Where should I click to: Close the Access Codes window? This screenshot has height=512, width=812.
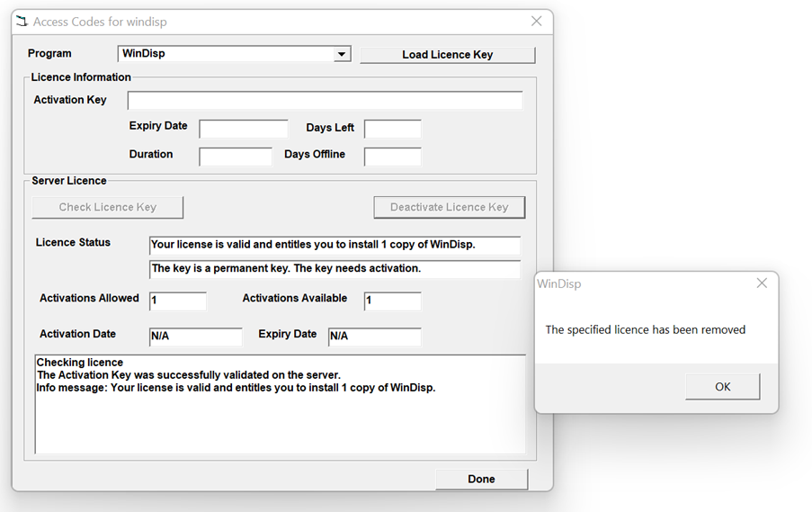click(x=536, y=22)
